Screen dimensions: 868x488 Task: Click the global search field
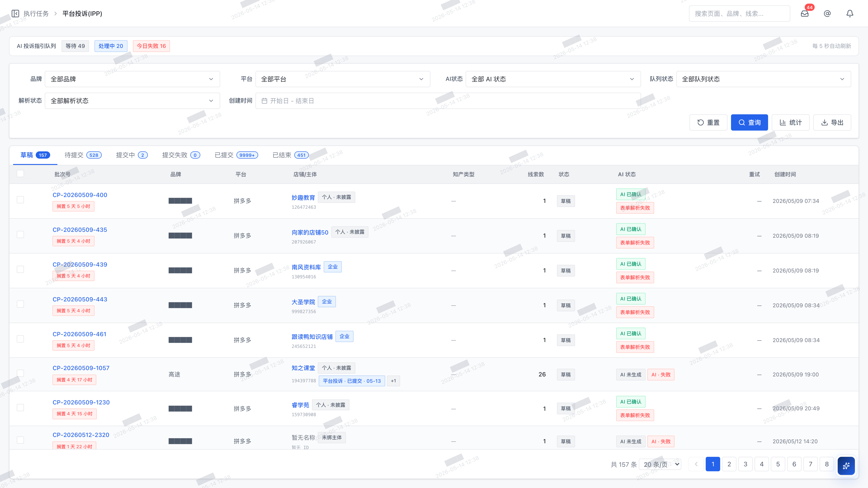[739, 14]
